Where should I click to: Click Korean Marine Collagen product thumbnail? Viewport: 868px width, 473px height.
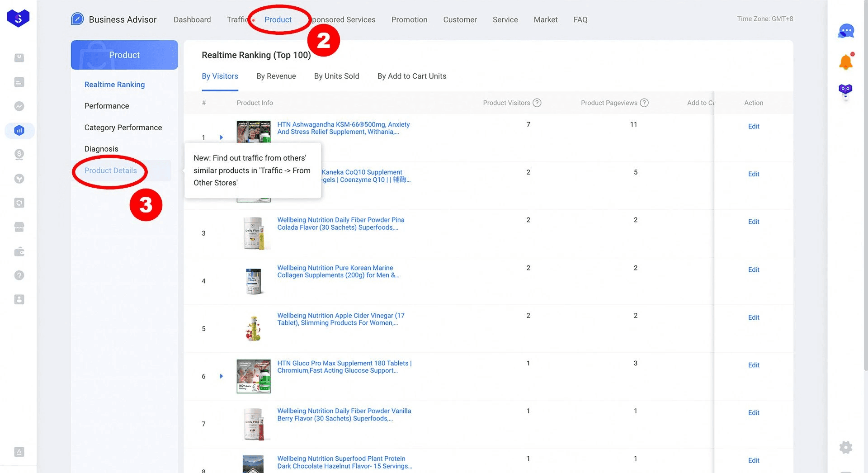(x=254, y=281)
